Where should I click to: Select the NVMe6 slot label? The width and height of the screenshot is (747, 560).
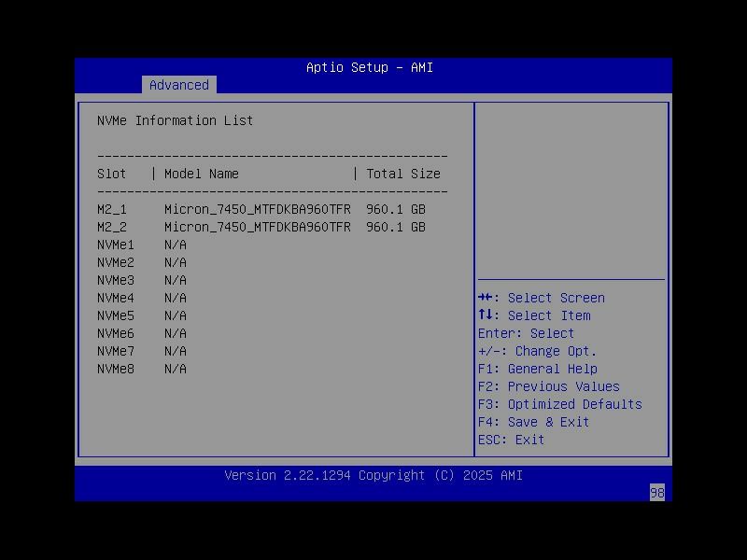[116, 333]
